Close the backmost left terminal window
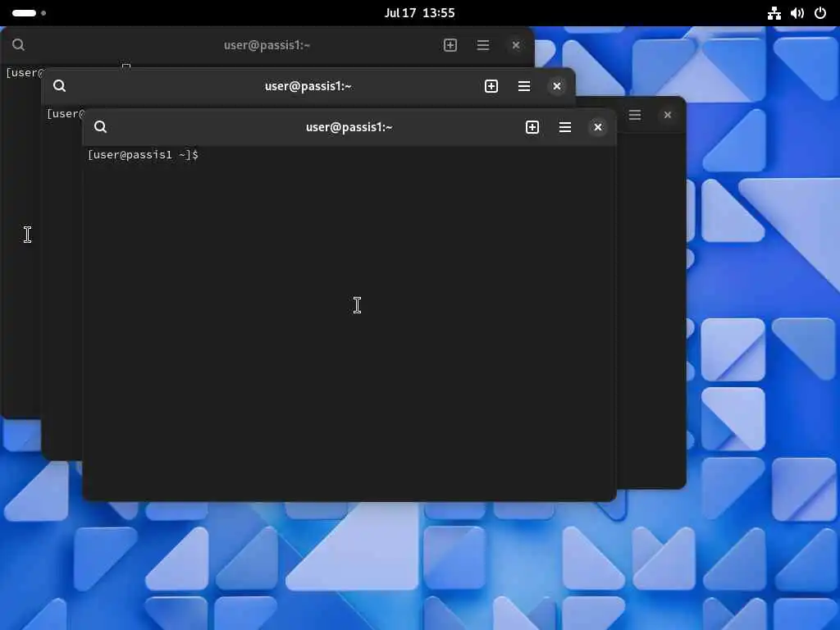Image resolution: width=840 pixels, height=630 pixels. (516, 45)
